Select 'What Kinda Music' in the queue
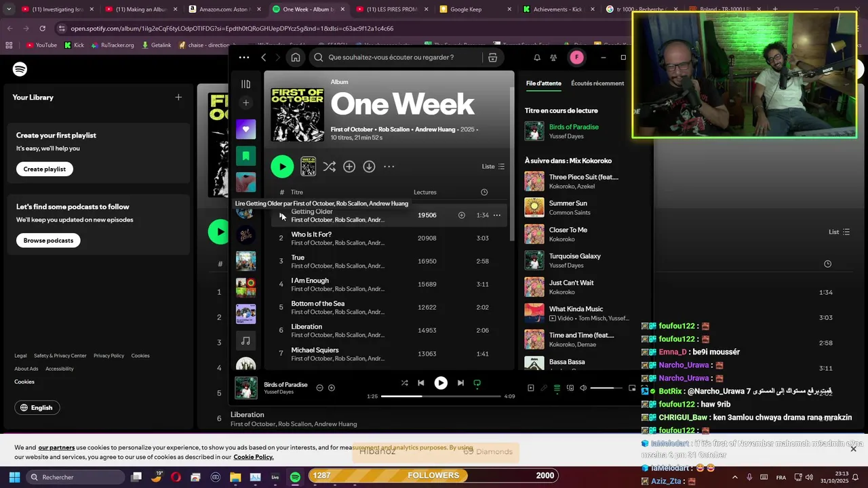The image size is (868, 488). 576,309
